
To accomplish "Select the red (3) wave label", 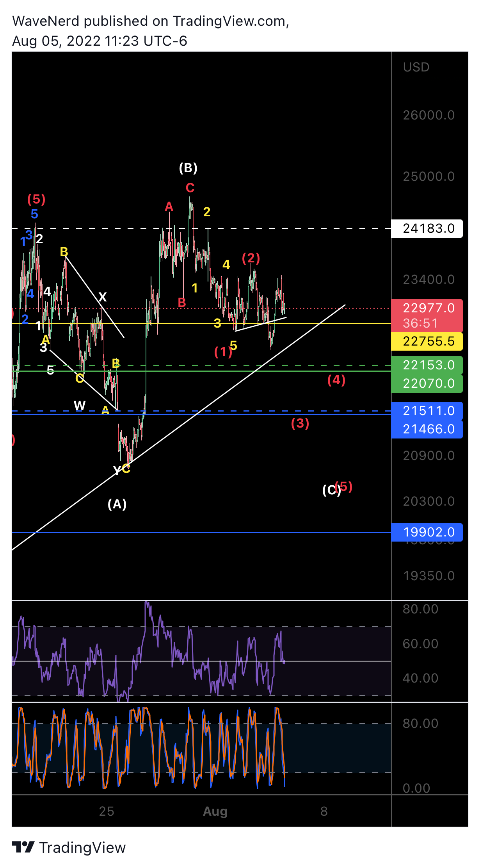I will click(300, 423).
